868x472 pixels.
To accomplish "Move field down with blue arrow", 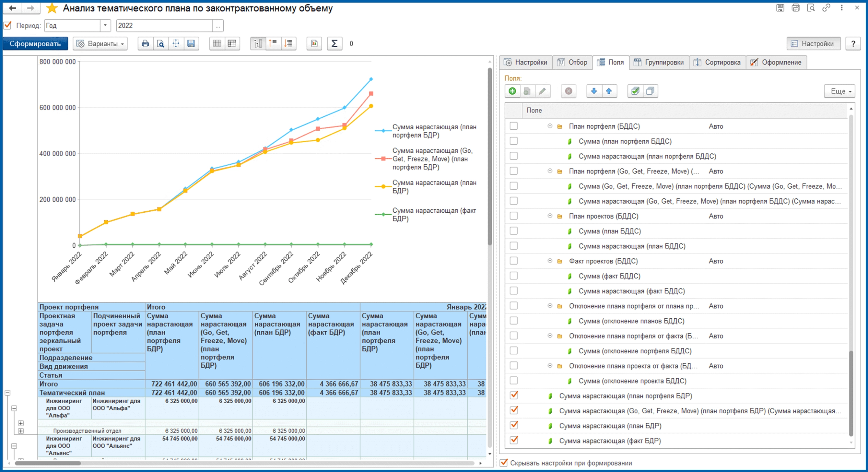I will (594, 91).
